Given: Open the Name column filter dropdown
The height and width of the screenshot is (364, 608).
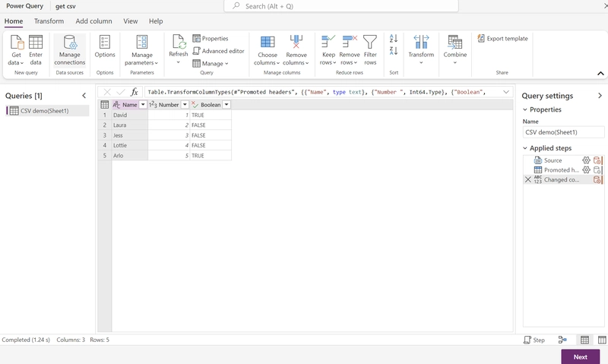Looking at the screenshot, I should click(x=143, y=105).
